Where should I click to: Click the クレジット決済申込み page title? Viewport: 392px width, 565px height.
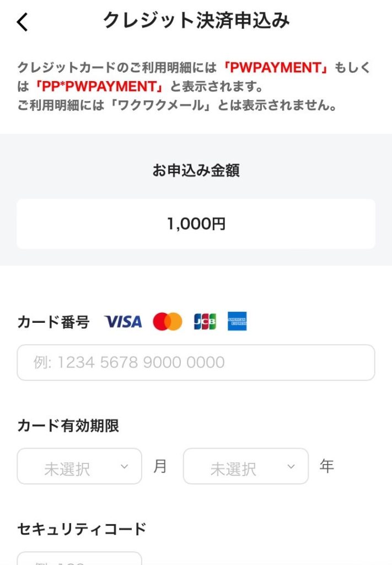coord(196,21)
